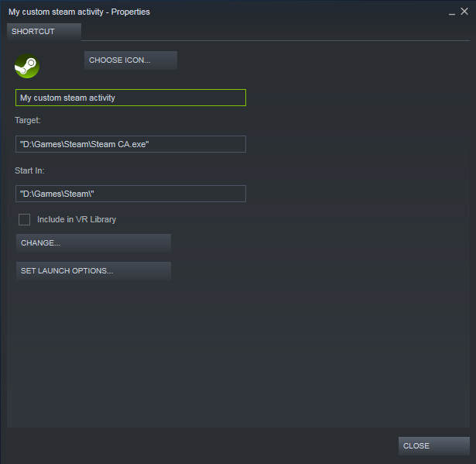This screenshot has height=464, width=476.
Task: Click the Start In path field
Action: point(131,194)
